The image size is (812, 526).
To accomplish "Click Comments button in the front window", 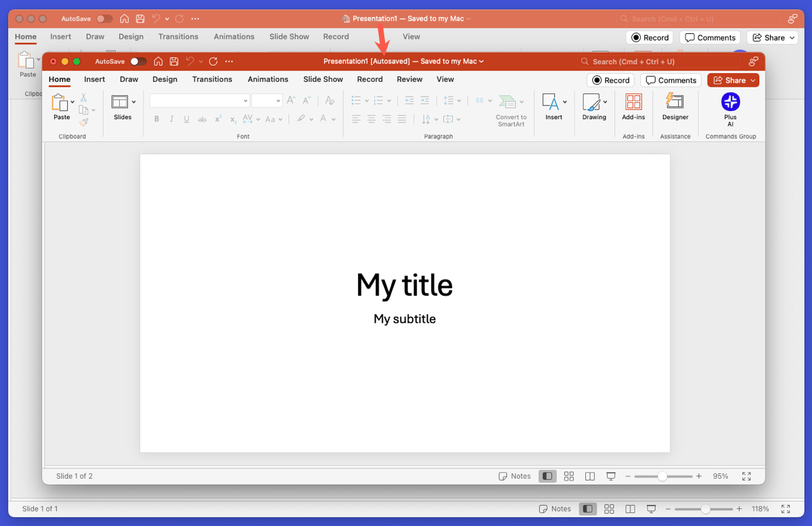I will pos(671,80).
